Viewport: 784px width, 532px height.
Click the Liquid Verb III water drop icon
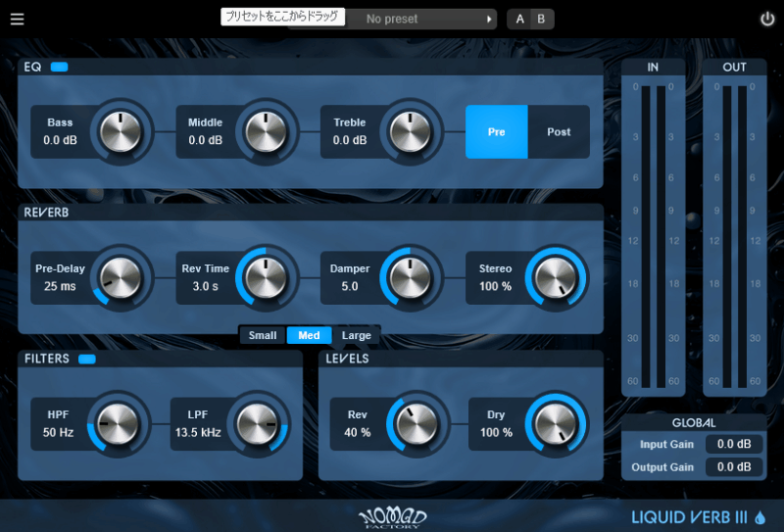pyautogui.click(x=760, y=517)
